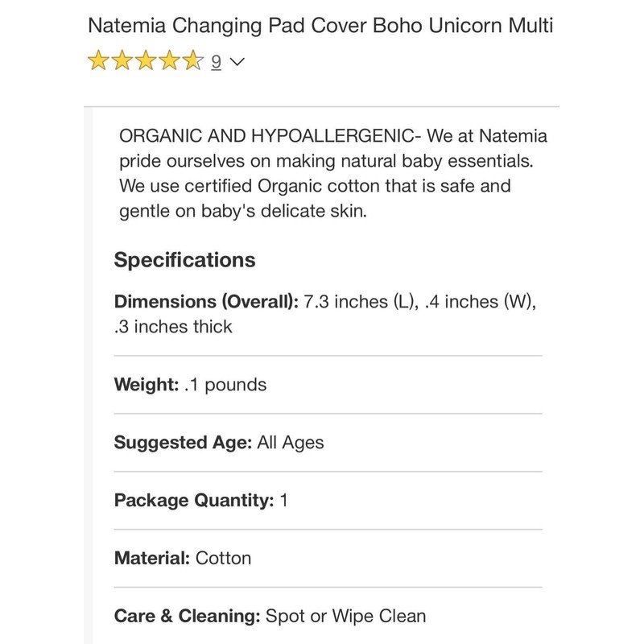Click the Material specification label

click(151, 558)
